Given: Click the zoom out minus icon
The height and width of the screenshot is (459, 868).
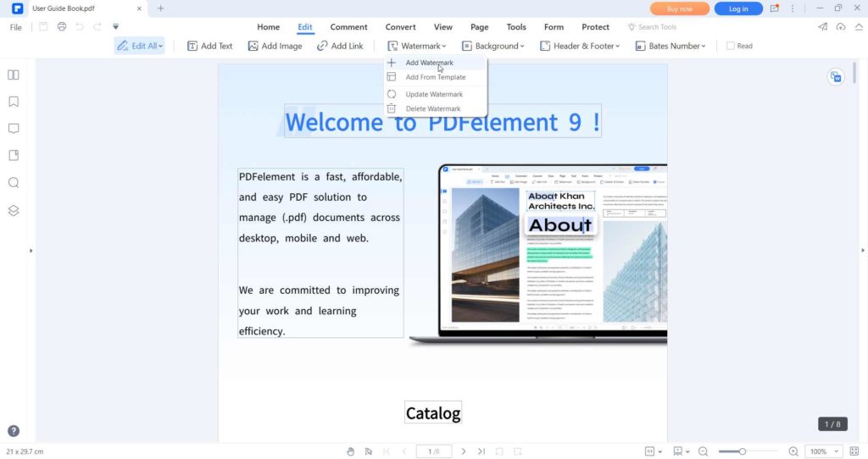Looking at the screenshot, I should coord(703,451).
